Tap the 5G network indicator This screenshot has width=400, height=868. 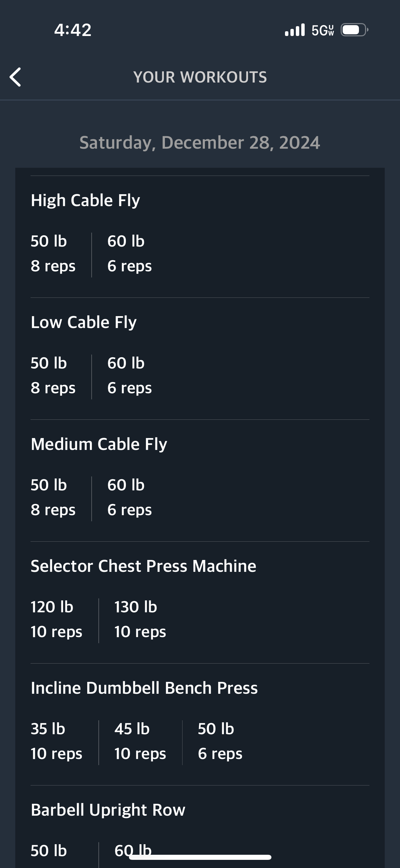click(x=323, y=30)
